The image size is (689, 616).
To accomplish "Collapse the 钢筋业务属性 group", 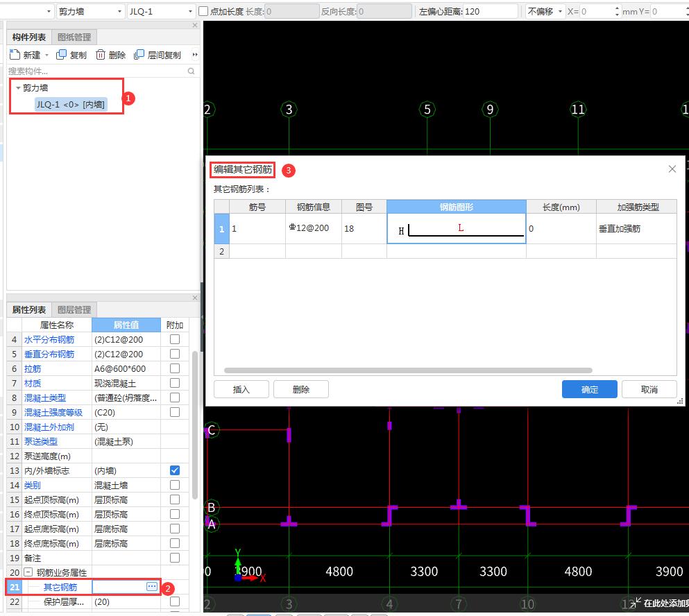I will (28, 572).
